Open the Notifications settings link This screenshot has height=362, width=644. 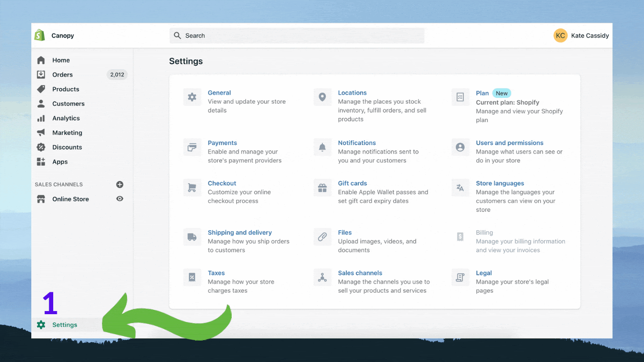[x=357, y=143]
